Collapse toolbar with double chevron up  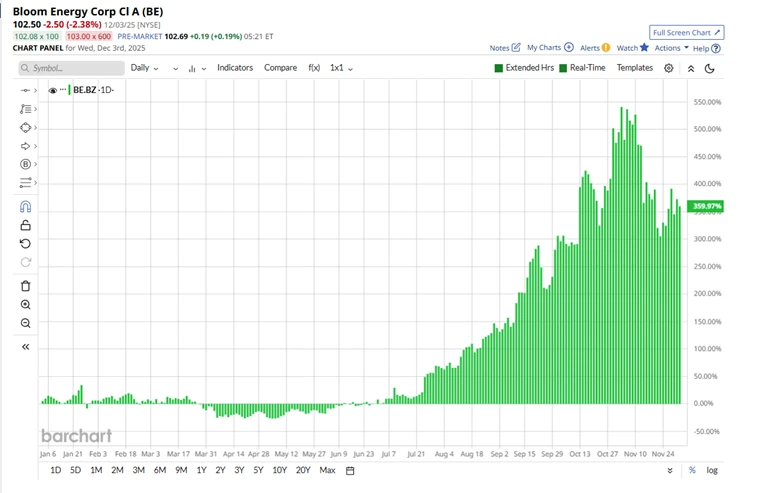(691, 69)
